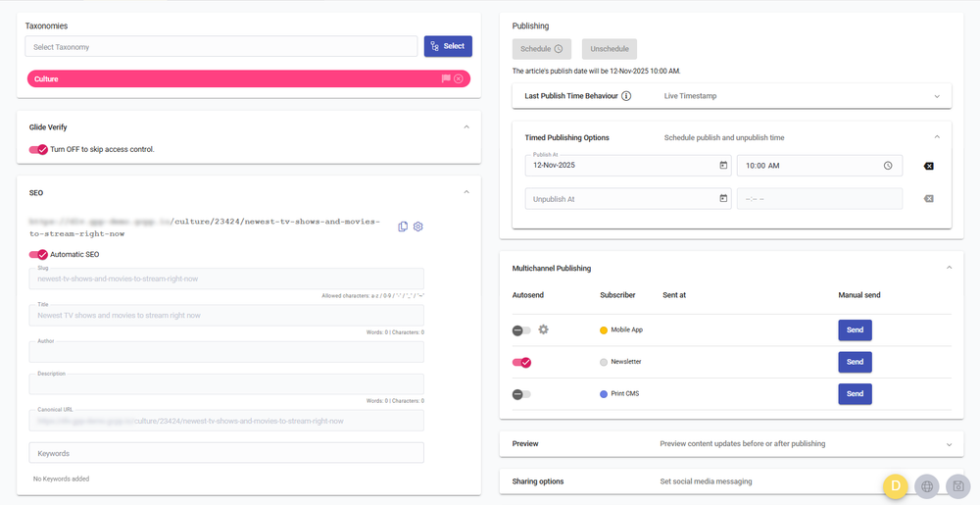Click the Sent at column header

tap(674, 295)
